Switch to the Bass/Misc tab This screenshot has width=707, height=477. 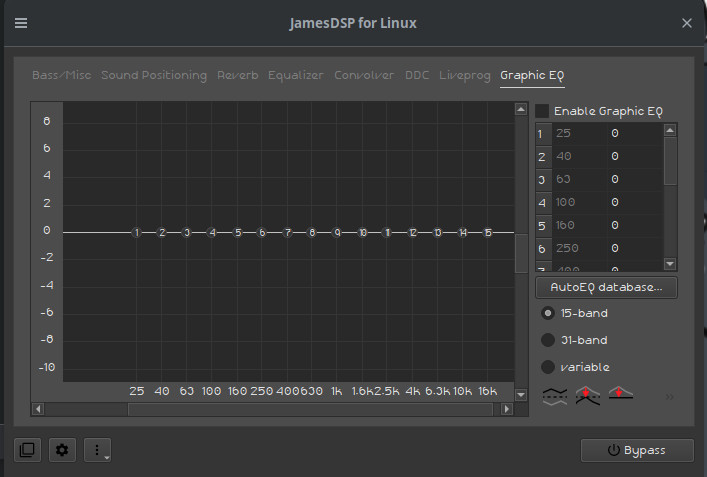[62, 75]
